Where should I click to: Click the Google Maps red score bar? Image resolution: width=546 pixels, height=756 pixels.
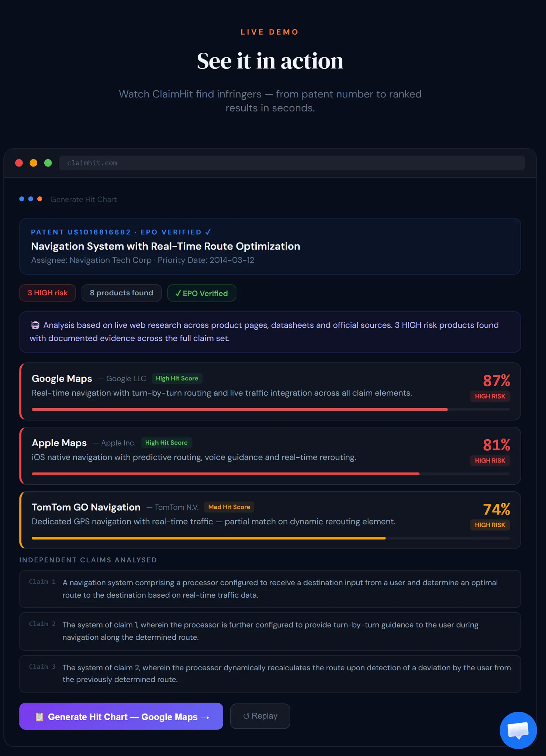pyautogui.click(x=240, y=409)
